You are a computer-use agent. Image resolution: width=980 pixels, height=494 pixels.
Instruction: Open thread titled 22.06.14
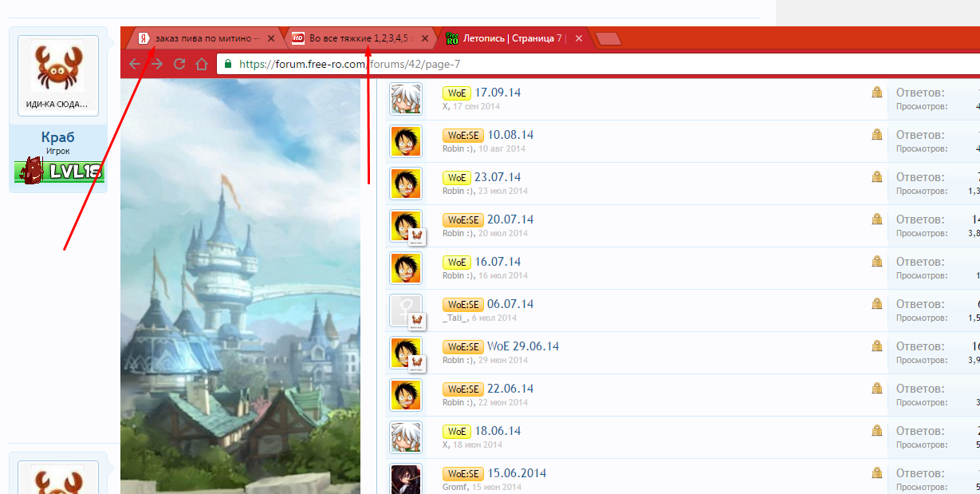pos(511,389)
